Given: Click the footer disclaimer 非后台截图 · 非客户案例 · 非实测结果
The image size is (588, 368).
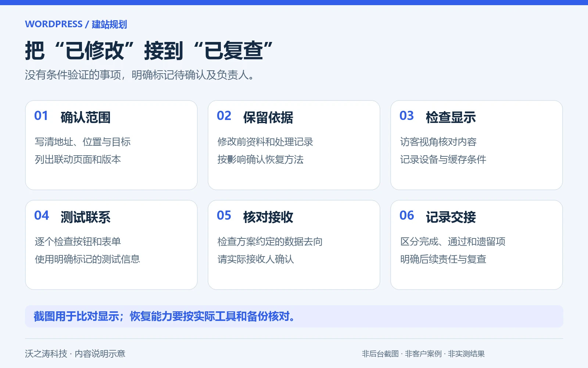Looking at the screenshot, I should [423, 354].
